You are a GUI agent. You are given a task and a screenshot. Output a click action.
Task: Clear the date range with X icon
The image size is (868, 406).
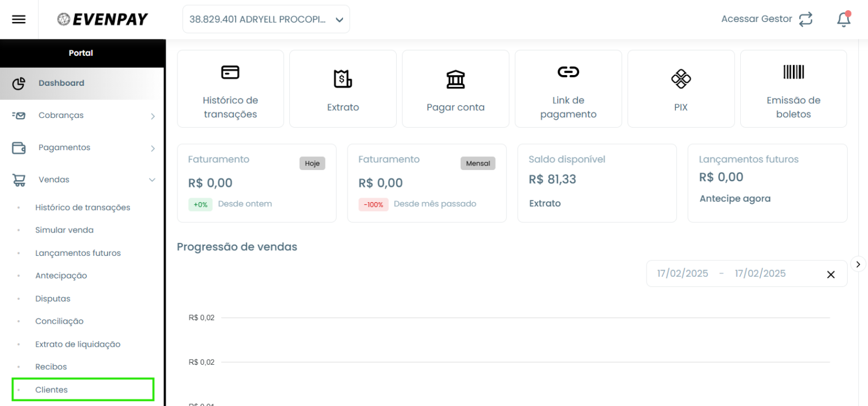[831, 274]
